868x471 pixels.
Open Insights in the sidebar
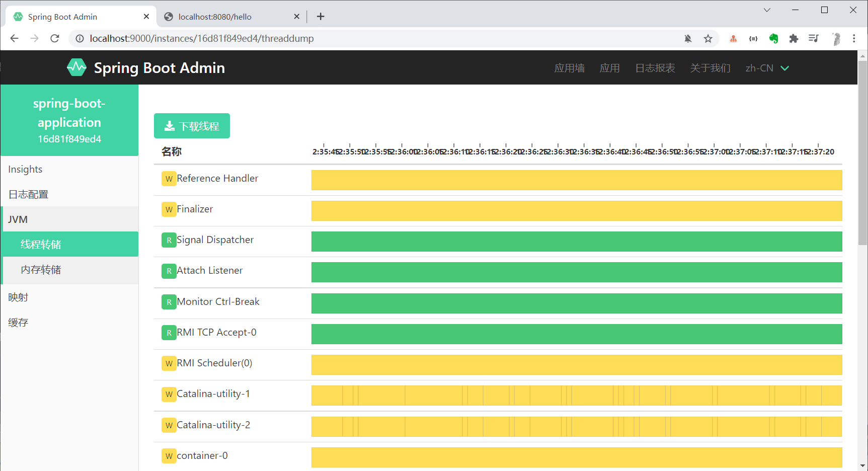[x=69, y=169]
